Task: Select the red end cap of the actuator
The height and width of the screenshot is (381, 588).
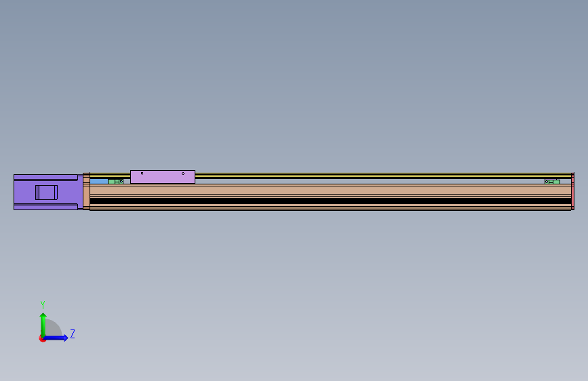Action: [572, 191]
